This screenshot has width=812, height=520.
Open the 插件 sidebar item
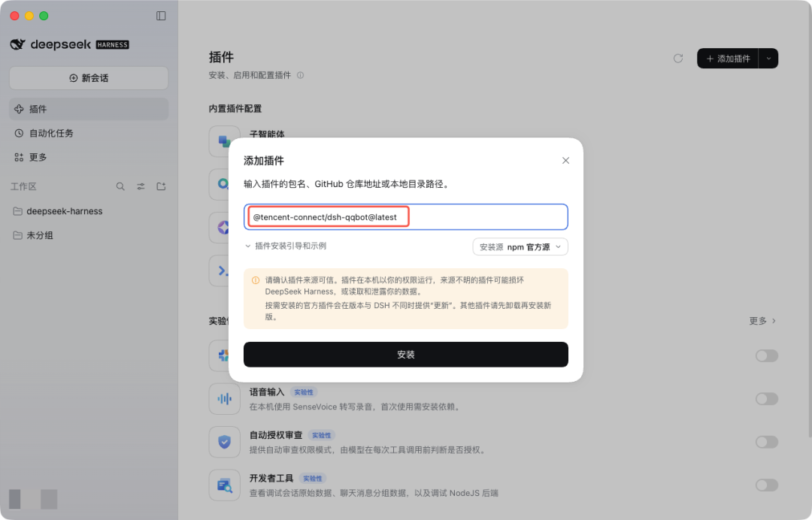(x=89, y=109)
